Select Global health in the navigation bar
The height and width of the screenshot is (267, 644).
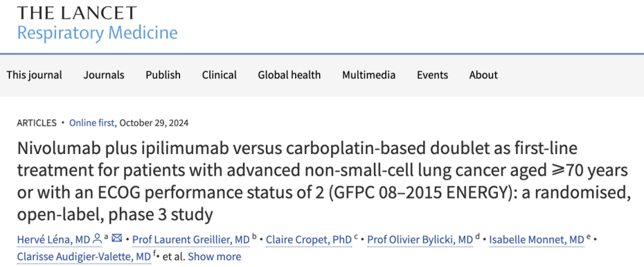[x=289, y=75]
